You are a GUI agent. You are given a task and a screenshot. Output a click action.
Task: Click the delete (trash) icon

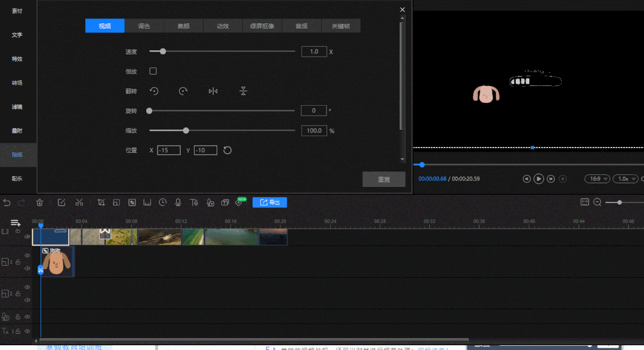click(x=39, y=202)
